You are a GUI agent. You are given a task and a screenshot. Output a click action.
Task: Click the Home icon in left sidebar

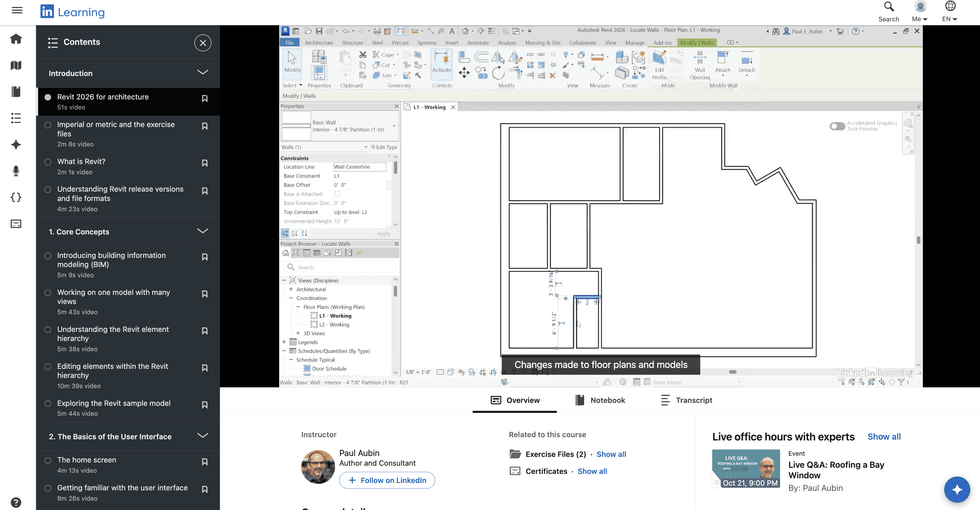tap(16, 39)
